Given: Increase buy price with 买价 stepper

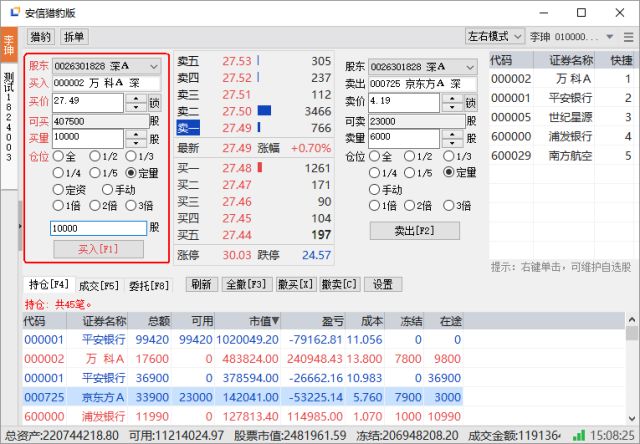Looking at the screenshot, I should coord(136,98).
